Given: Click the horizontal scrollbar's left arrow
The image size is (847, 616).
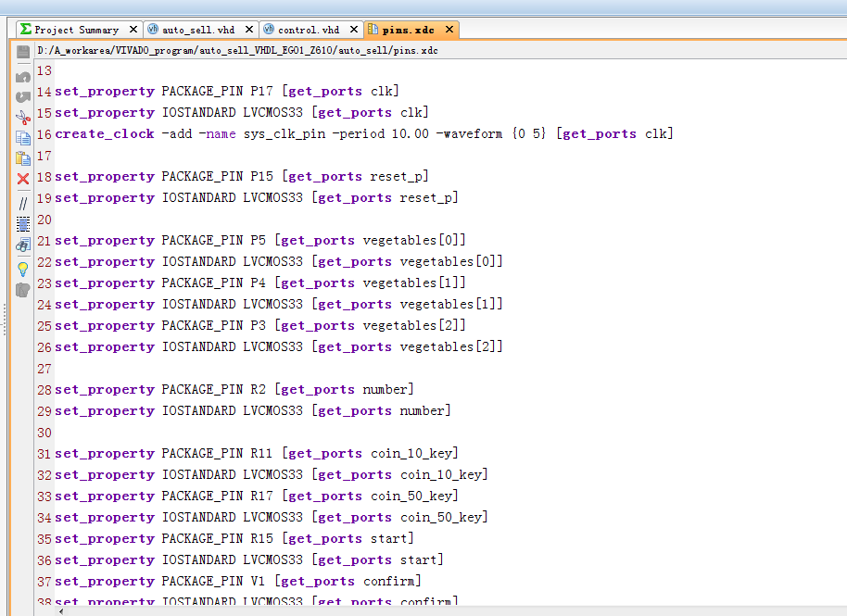Looking at the screenshot, I should (x=63, y=610).
